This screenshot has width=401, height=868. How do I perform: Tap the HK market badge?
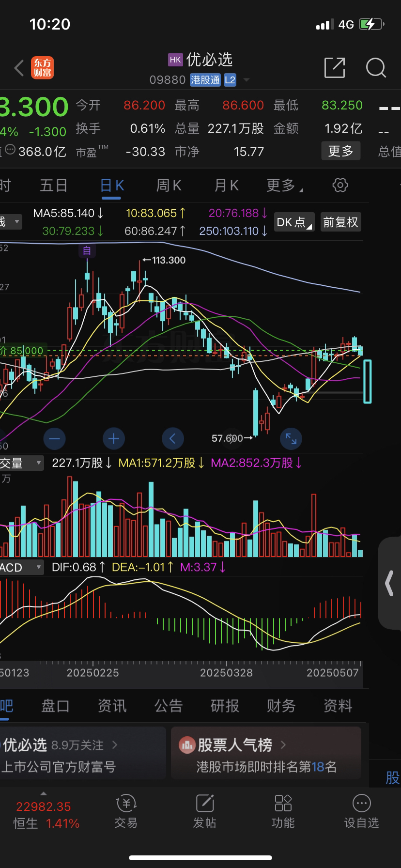click(x=175, y=60)
